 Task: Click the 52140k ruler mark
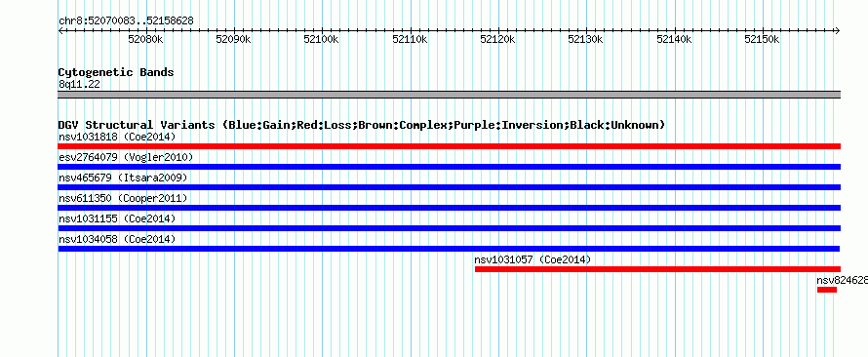pyautogui.click(x=674, y=40)
